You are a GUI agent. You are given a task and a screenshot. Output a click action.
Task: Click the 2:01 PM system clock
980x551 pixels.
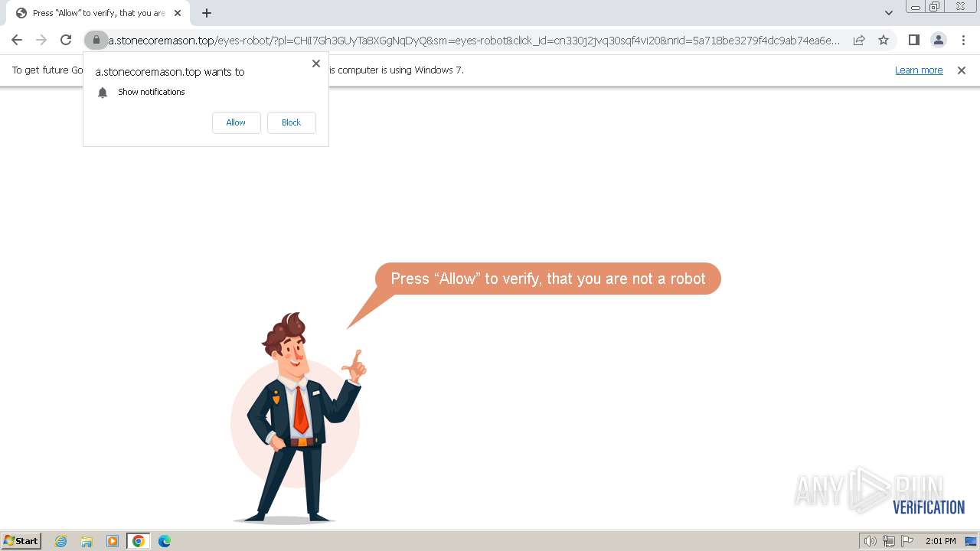pos(940,541)
